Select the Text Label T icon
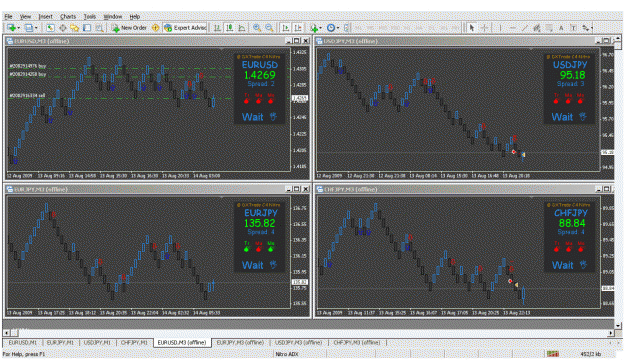Image resolution: width=625 pixels, height=360 pixels. [573, 28]
